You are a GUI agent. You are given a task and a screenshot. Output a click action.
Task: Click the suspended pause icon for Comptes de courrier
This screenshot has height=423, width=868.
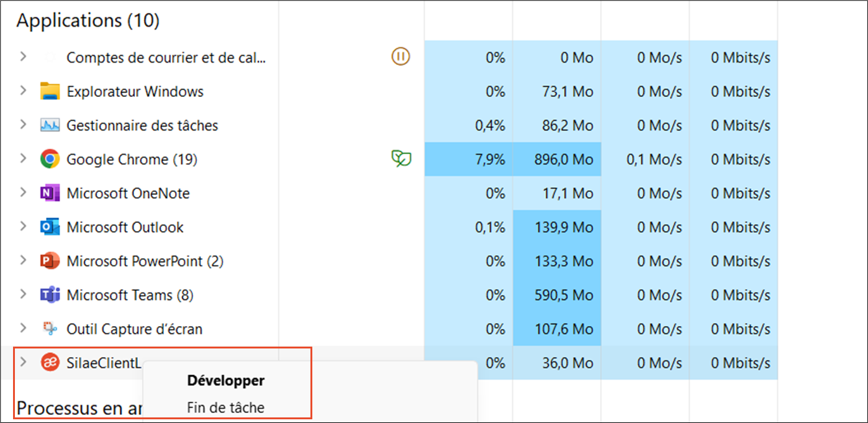click(x=400, y=57)
